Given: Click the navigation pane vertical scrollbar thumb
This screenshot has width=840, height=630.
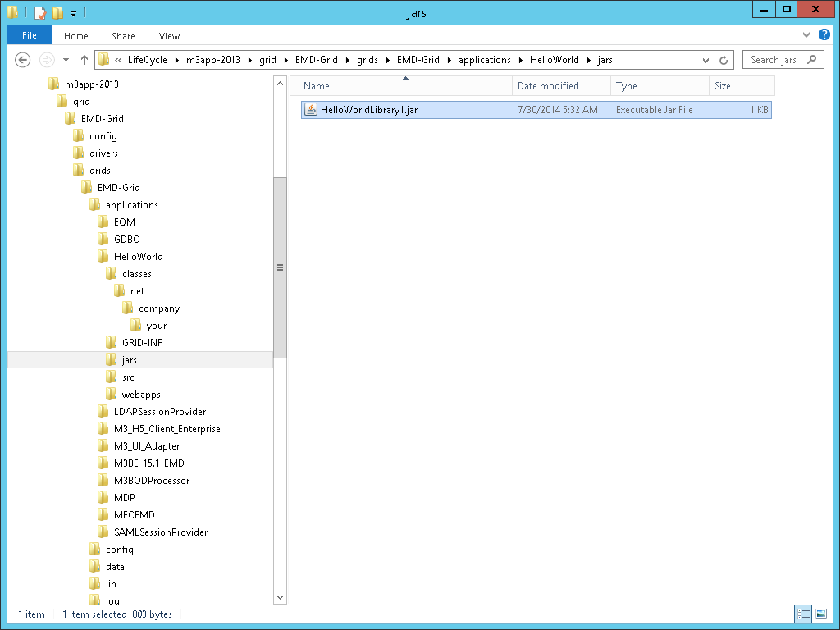Looking at the screenshot, I should coord(280,267).
